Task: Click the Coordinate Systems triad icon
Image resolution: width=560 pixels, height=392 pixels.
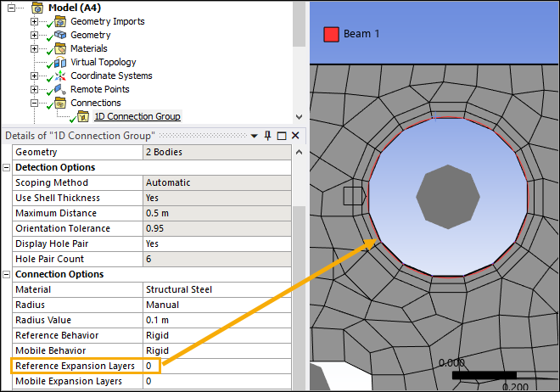Action: tap(61, 76)
